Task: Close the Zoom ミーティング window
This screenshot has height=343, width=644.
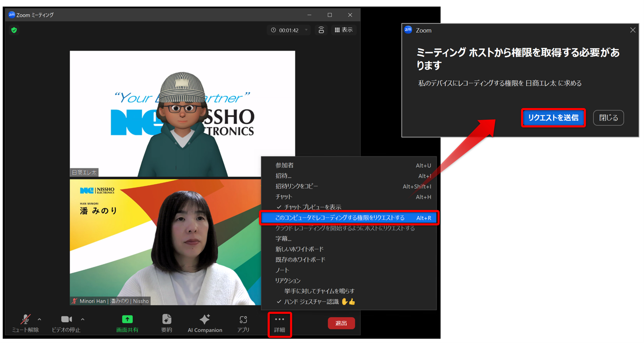Action: 350,15
